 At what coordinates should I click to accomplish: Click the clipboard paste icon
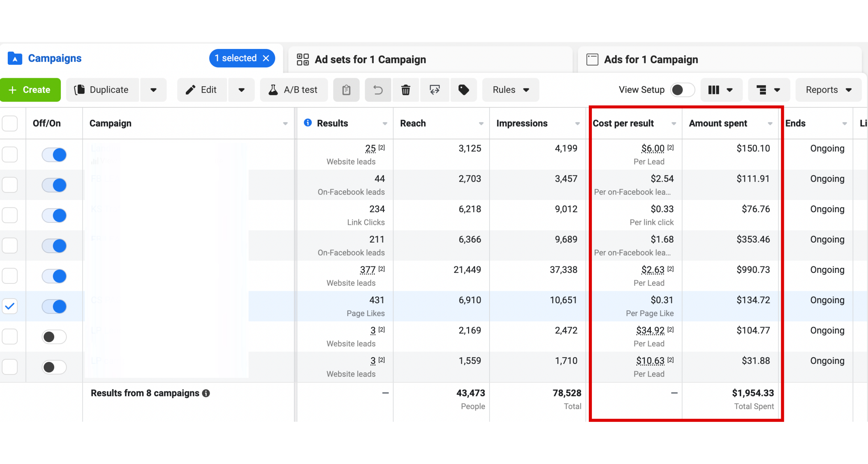tap(346, 90)
